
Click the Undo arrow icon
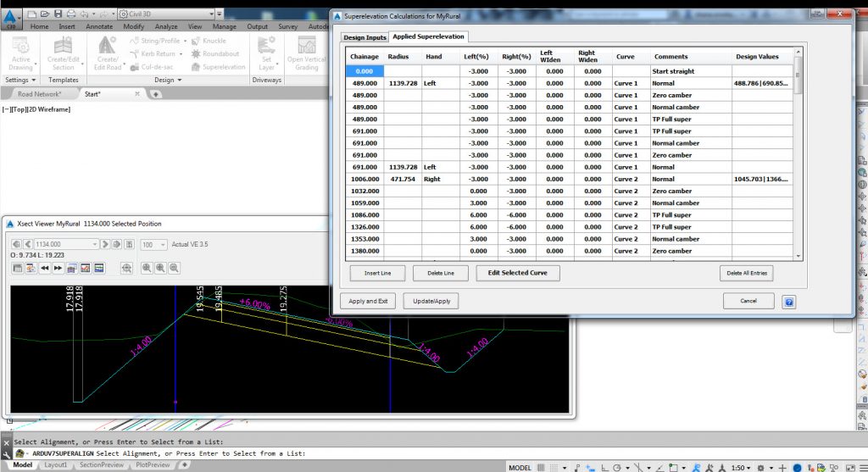[85, 14]
